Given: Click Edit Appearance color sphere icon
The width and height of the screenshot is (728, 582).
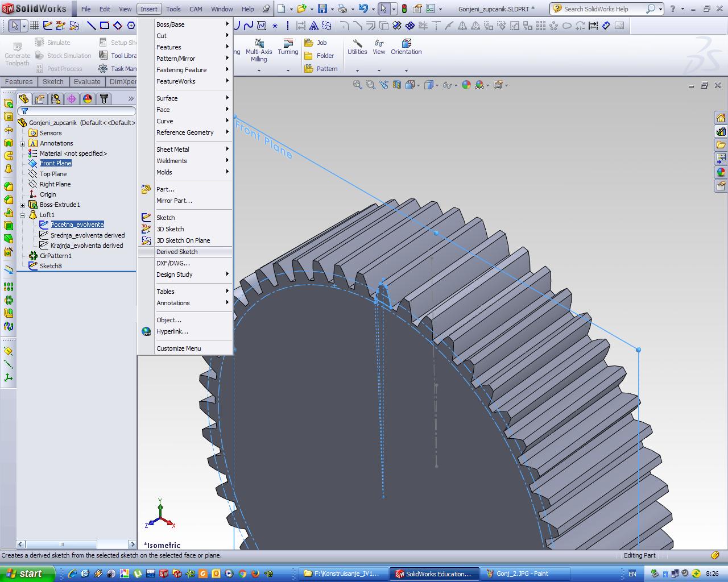Looking at the screenshot, I should tap(466, 85).
